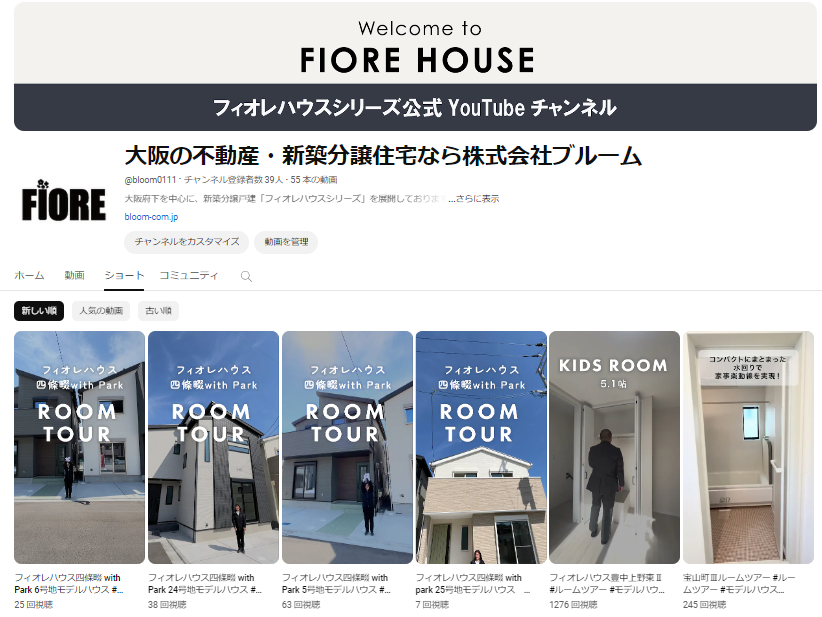Open the ショート tab

124,275
